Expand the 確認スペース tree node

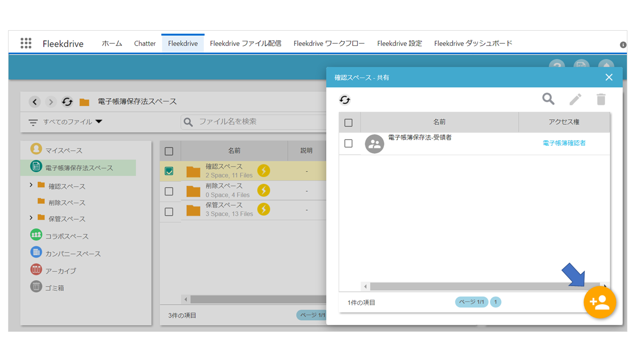pos(31,185)
